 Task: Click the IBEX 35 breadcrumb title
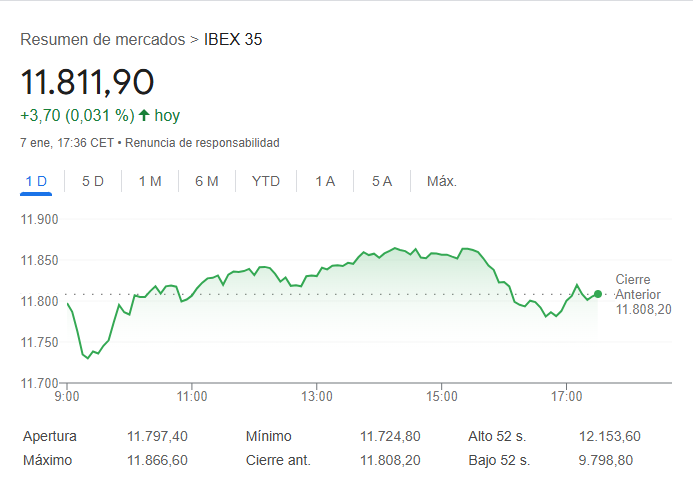click(x=233, y=40)
